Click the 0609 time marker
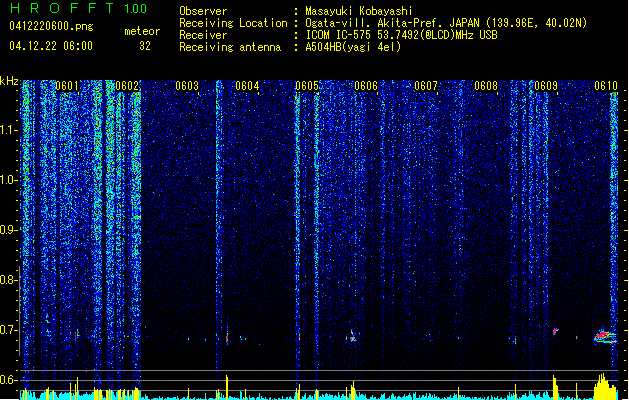Viewport: 629px width, 400px height. (x=546, y=86)
